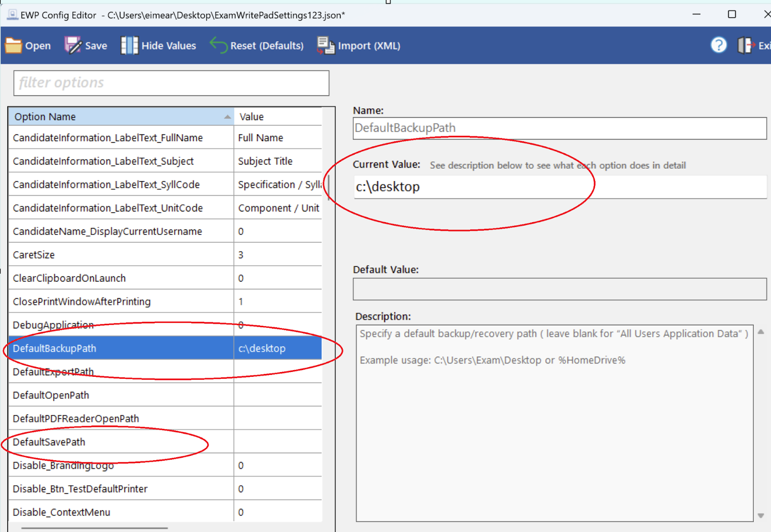The width and height of the screenshot is (771, 532).
Task: Click the Exit door icon
Action: coord(746,45)
